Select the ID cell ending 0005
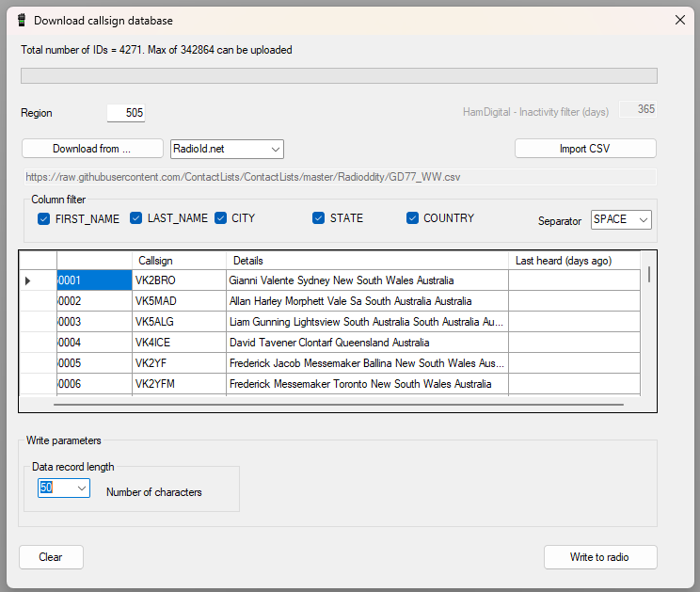The height and width of the screenshot is (592, 700). click(x=95, y=363)
